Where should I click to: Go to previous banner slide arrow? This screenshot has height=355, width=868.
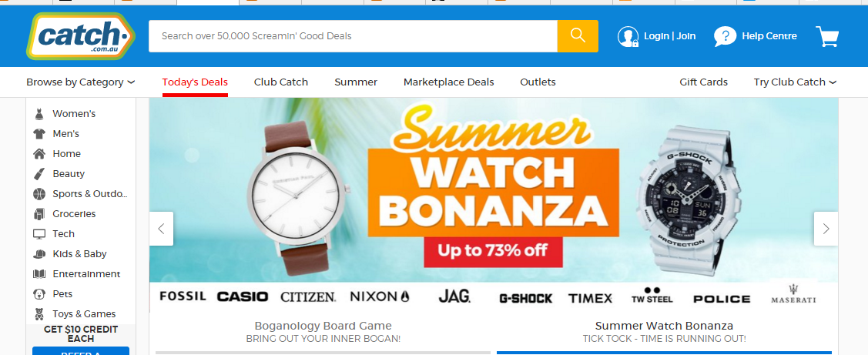[161, 229]
